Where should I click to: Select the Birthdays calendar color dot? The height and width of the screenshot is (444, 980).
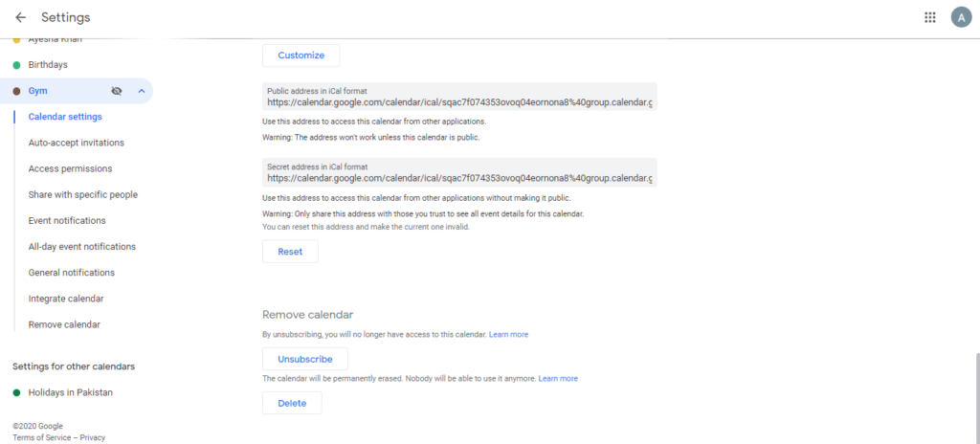pos(16,65)
